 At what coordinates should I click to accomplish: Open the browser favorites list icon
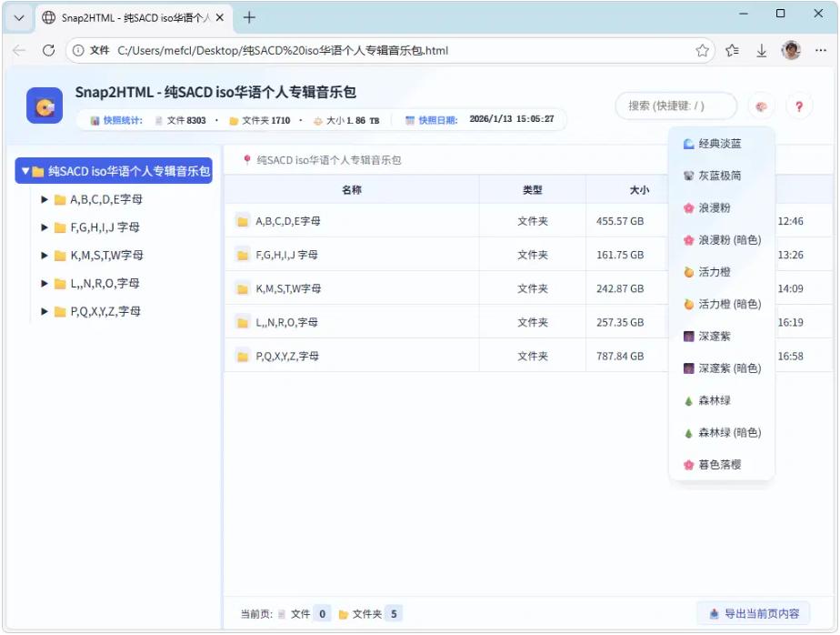coord(732,51)
